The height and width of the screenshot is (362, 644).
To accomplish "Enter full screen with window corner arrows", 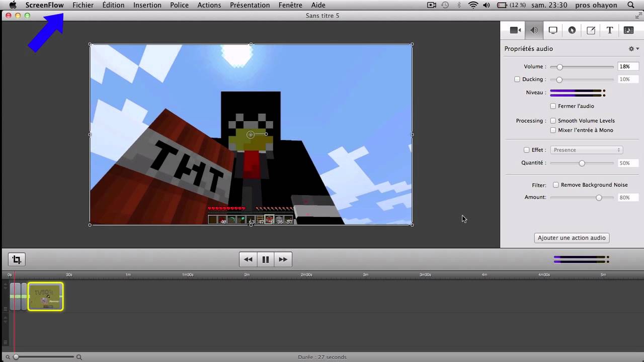I will tap(638, 16).
